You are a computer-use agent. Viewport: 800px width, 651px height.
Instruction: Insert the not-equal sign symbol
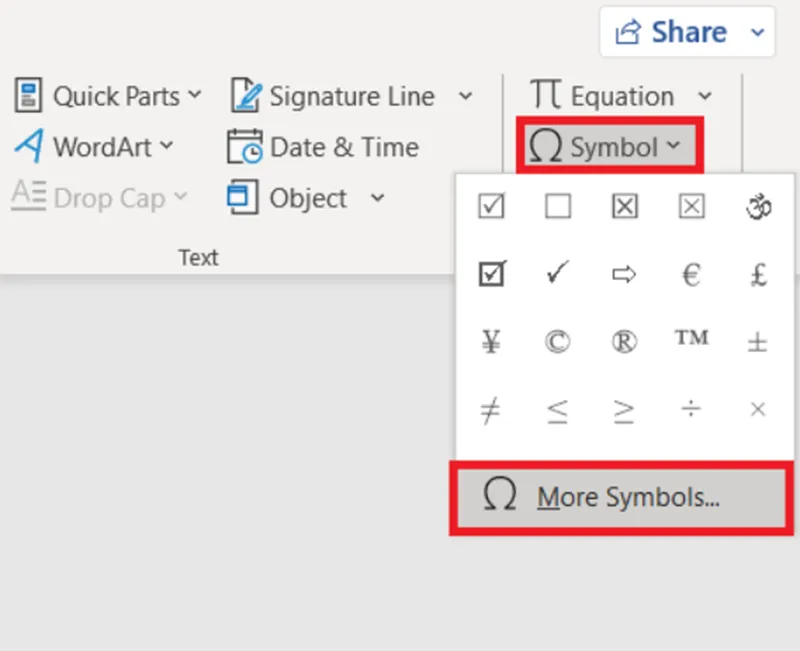491,410
